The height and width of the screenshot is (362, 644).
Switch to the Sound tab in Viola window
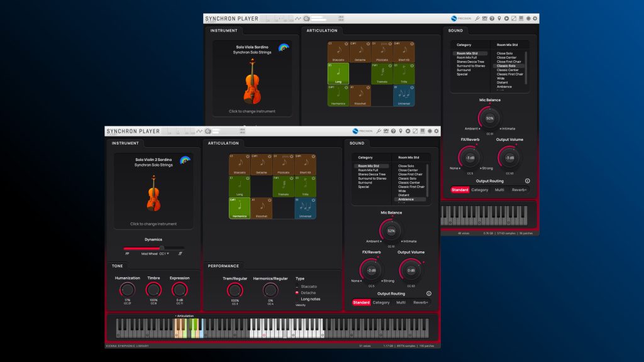[x=455, y=31]
